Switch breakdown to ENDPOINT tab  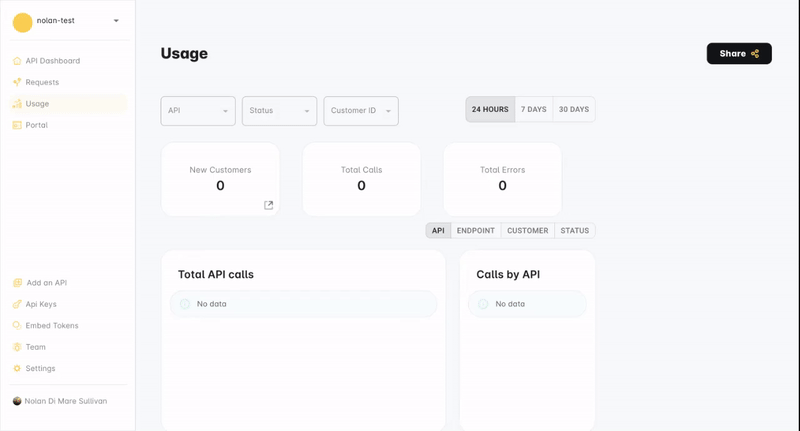[476, 231]
